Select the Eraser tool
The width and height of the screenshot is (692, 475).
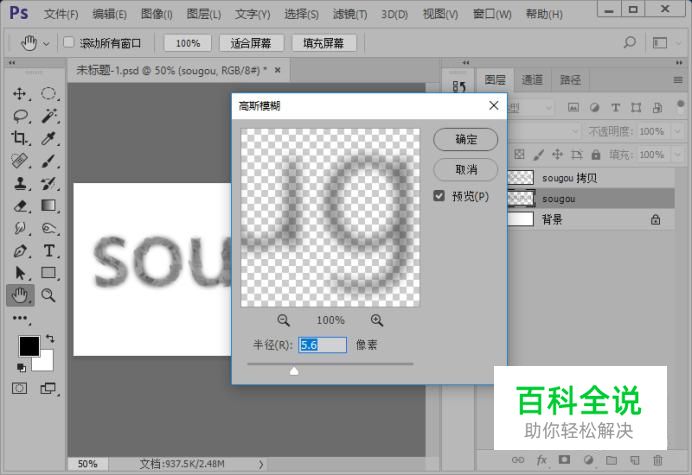click(x=20, y=206)
